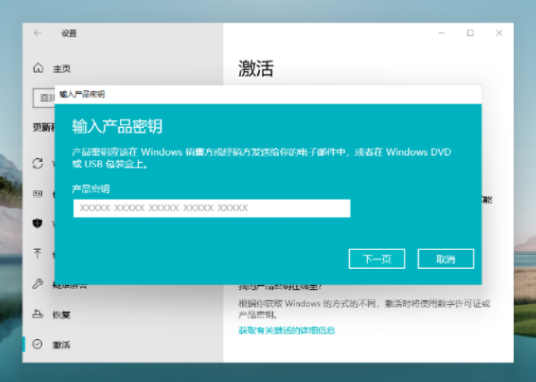Screen dimensions: 536x382
Task: Click the product key input field
Action: pos(212,208)
